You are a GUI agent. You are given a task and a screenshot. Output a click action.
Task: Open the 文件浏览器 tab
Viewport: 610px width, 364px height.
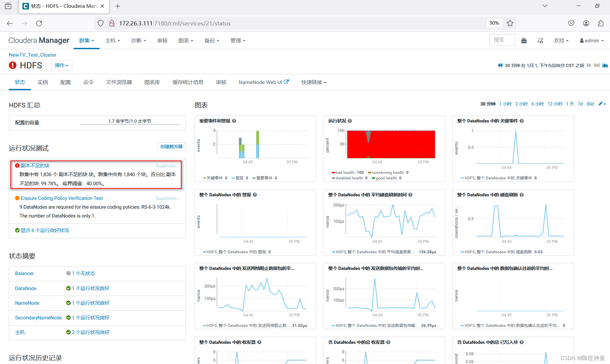(x=119, y=82)
